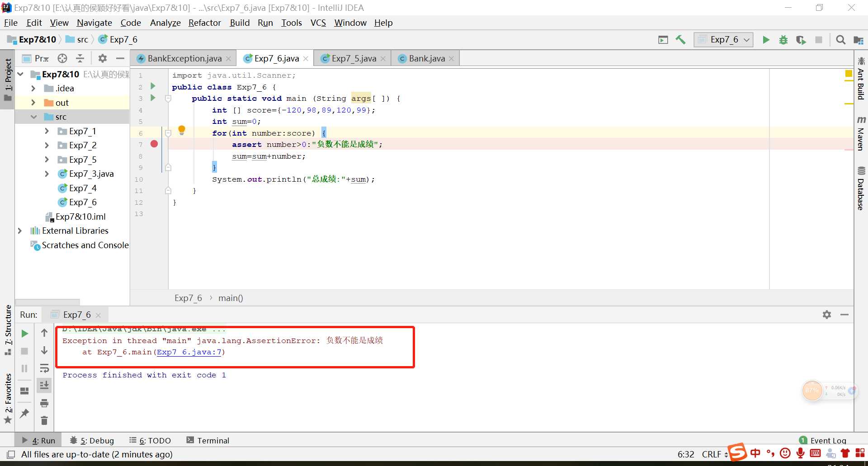
Task: Click the yellow inspection indicator square
Action: point(849,74)
